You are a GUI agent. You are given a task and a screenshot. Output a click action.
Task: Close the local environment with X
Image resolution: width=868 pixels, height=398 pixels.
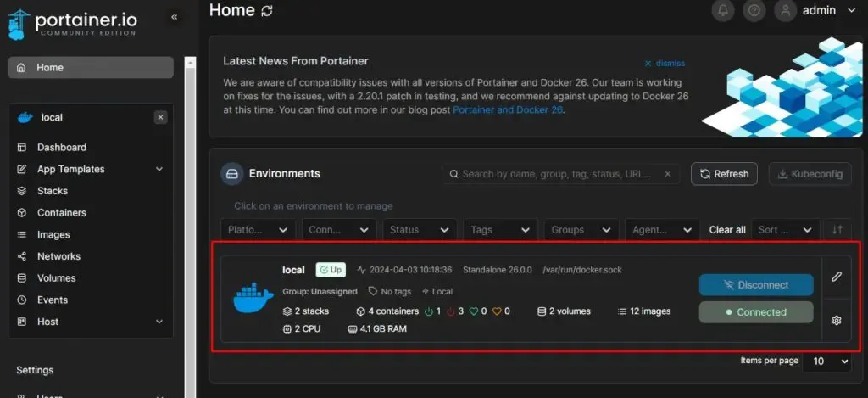click(160, 117)
